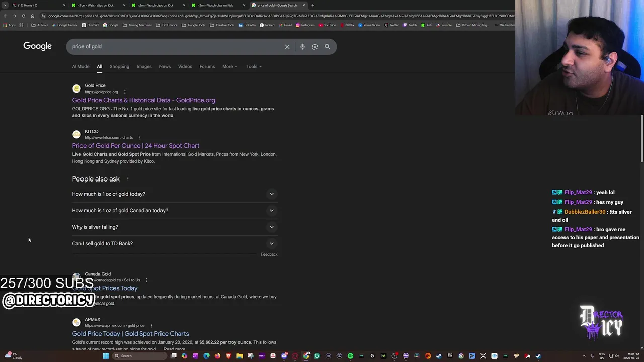Start voice search with the microphone icon
This screenshot has height=362, width=644.
[302, 47]
